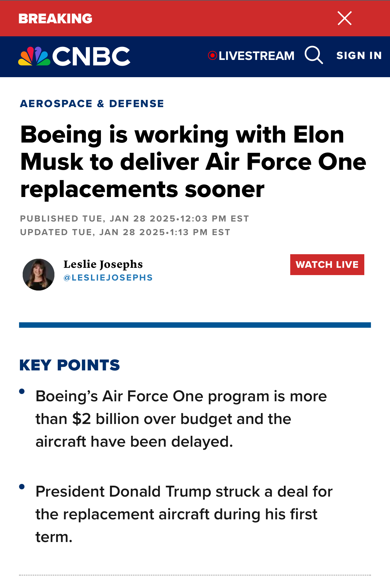The height and width of the screenshot is (588, 390).
Task: Open the @LESLIEJOSEPHS handle link
Action: [108, 278]
